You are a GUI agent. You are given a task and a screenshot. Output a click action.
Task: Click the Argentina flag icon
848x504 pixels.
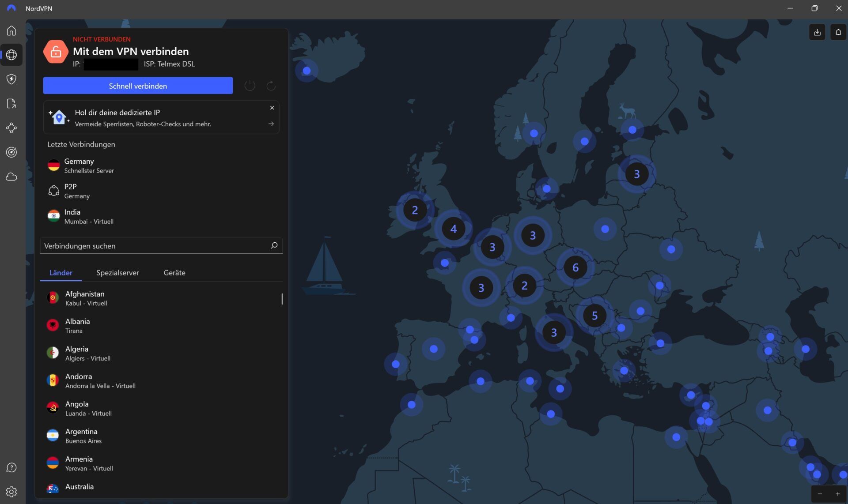[53, 436]
